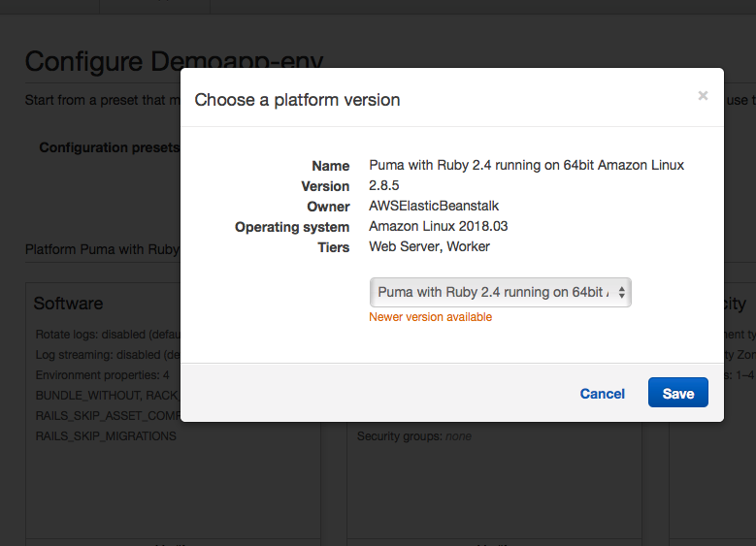
Task: Select the platform name value text
Action: point(526,165)
